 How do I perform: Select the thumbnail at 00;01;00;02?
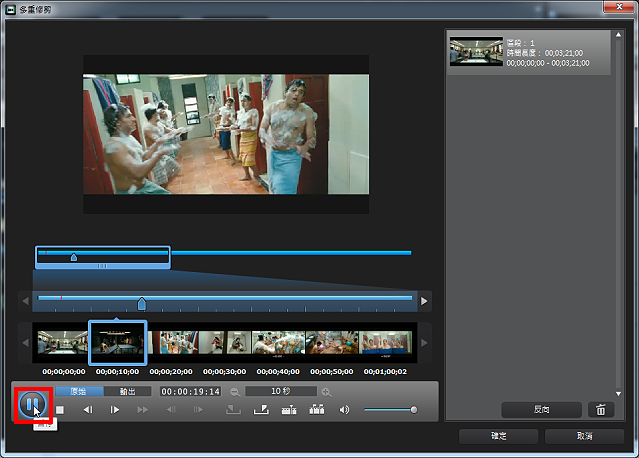(x=386, y=342)
